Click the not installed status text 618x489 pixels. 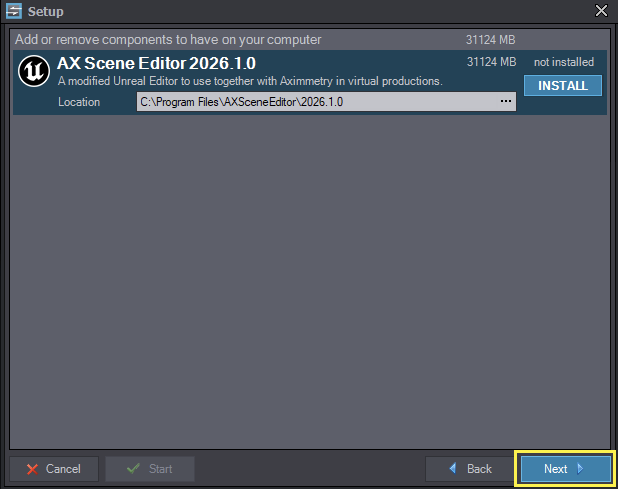tap(564, 62)
